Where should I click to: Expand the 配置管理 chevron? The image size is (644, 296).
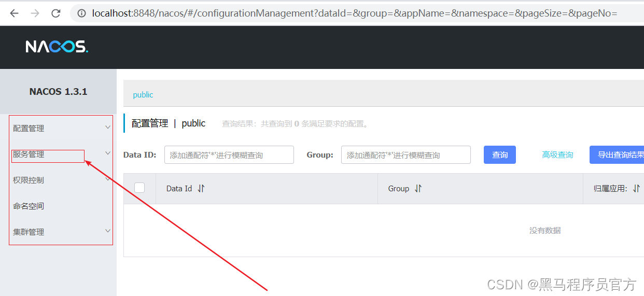pos(108,128)
